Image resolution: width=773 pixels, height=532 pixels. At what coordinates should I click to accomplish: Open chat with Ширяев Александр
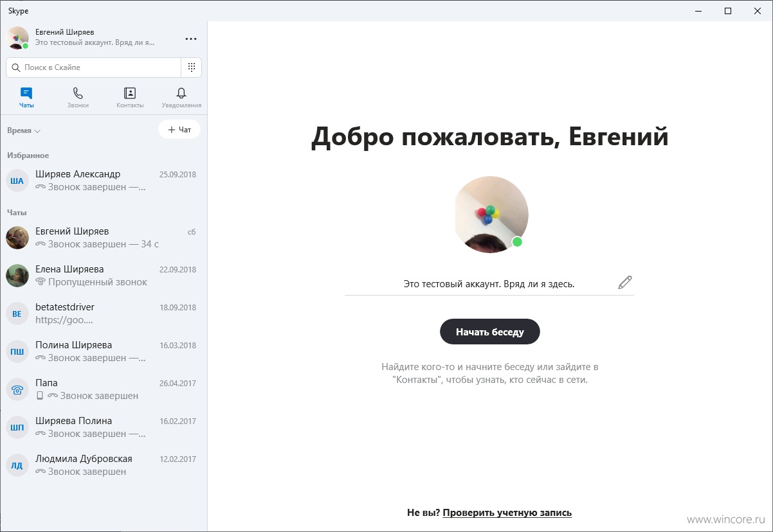pos(104,181)
